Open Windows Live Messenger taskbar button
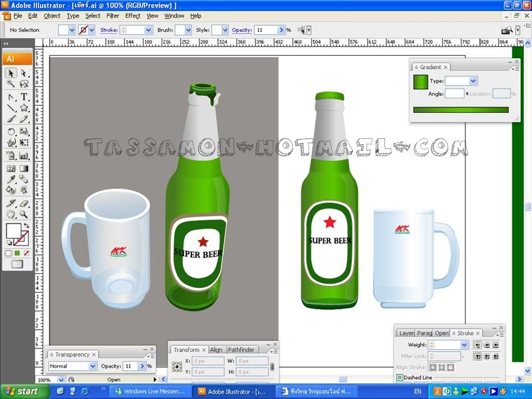 pos(150,391)
